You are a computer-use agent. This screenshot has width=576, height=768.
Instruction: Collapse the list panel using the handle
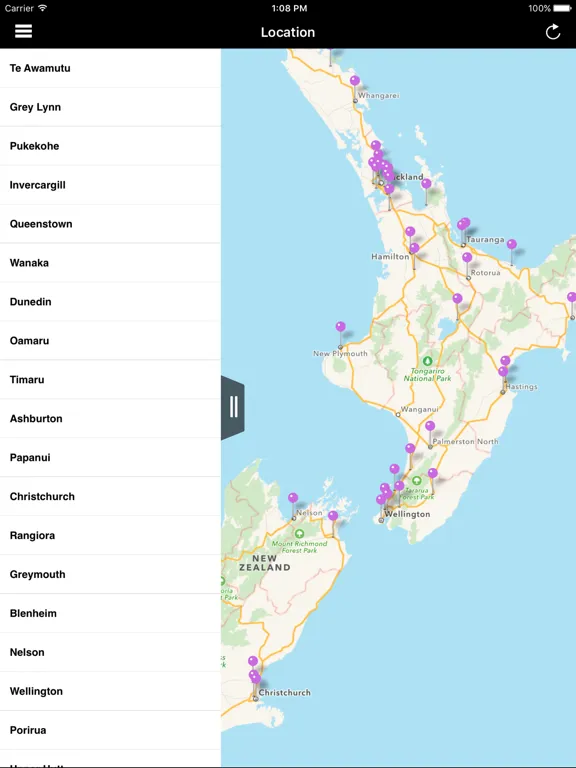tap(233, 407)
